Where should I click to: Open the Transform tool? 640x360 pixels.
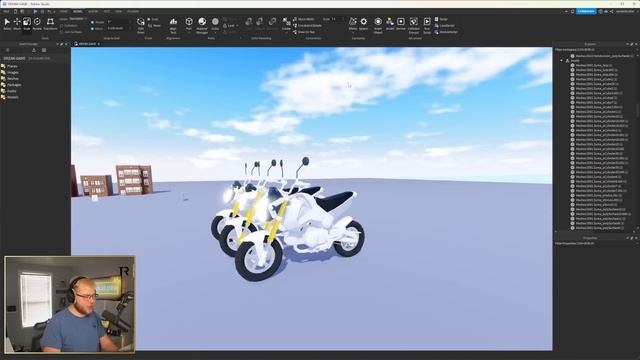click(50, 24)
